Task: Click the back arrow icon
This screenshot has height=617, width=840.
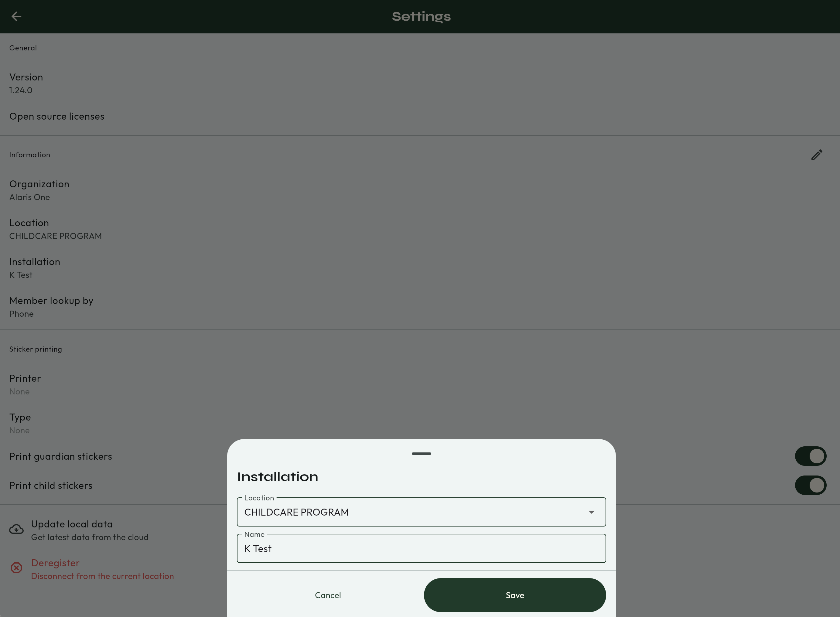Action: tap(16, 16)
